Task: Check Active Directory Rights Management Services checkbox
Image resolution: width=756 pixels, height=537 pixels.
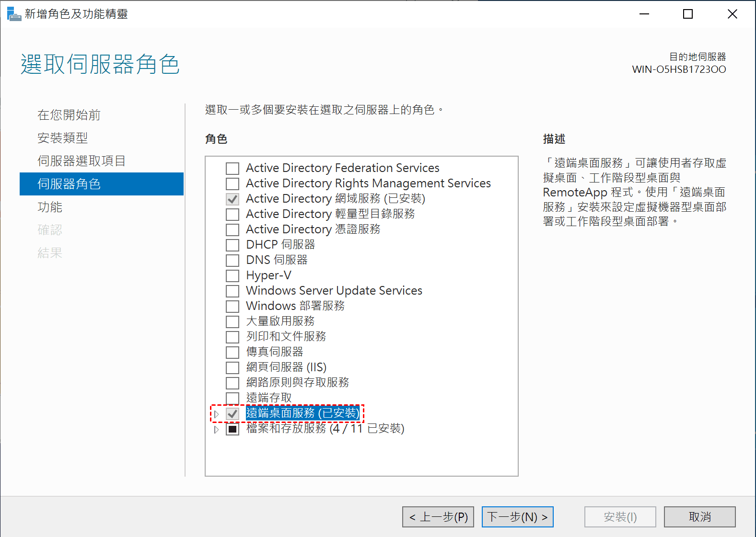Action: pyautogui.click(x=233, y=184)
